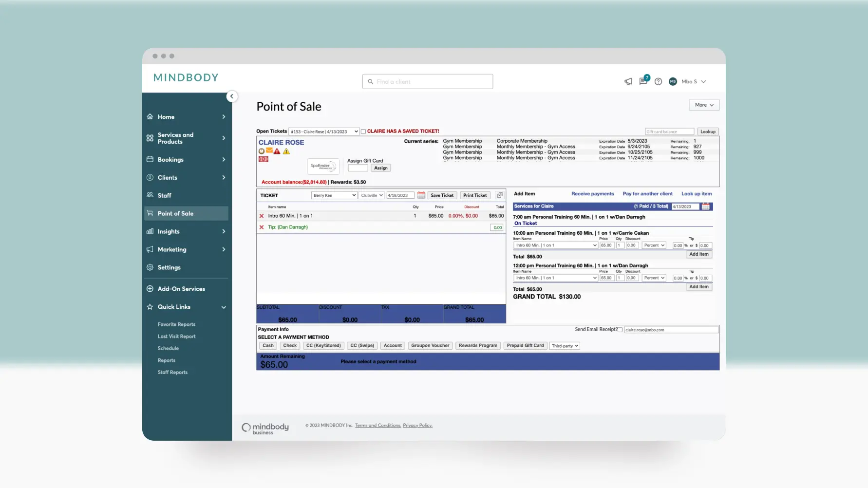Select Point of Sale in sidebar
The width and height of the screenshot is (868, 488).
[186, 213]
